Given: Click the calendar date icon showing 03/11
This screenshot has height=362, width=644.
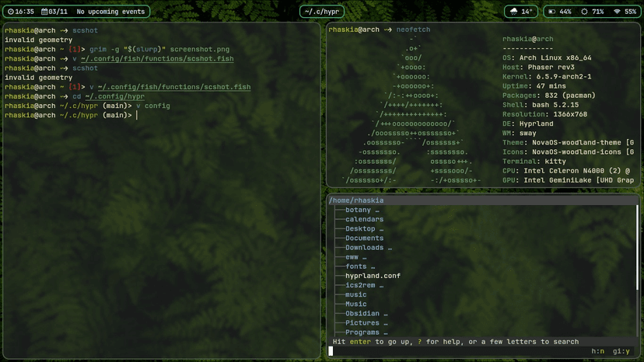Looking at the screenshot, I should coord(44,12).
